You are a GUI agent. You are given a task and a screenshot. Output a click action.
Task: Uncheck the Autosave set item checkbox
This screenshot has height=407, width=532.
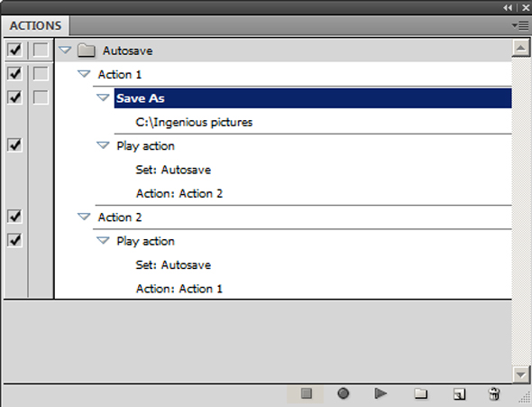point(14,50)
